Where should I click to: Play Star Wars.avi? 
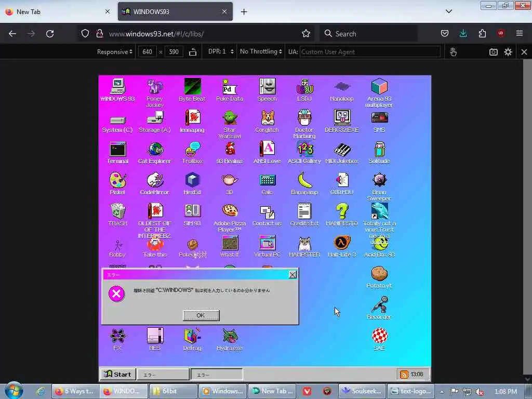click(230, 124)
